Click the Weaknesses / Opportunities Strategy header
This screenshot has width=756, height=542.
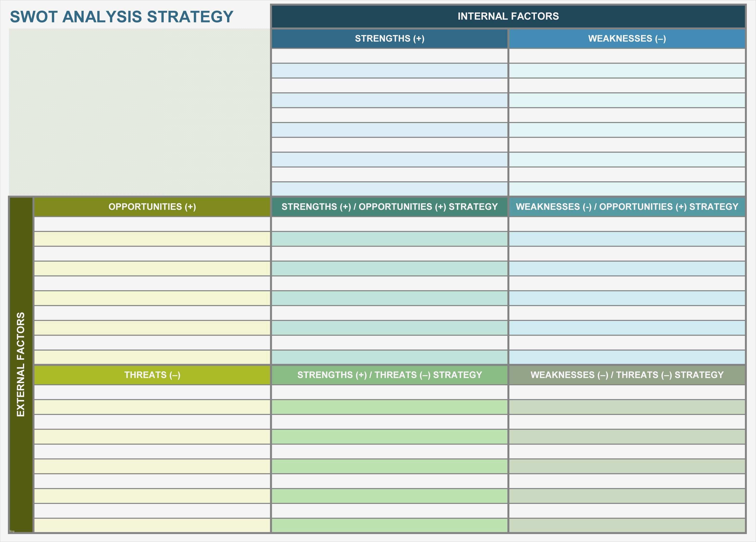pyautogui.click(x=627, y=207)
